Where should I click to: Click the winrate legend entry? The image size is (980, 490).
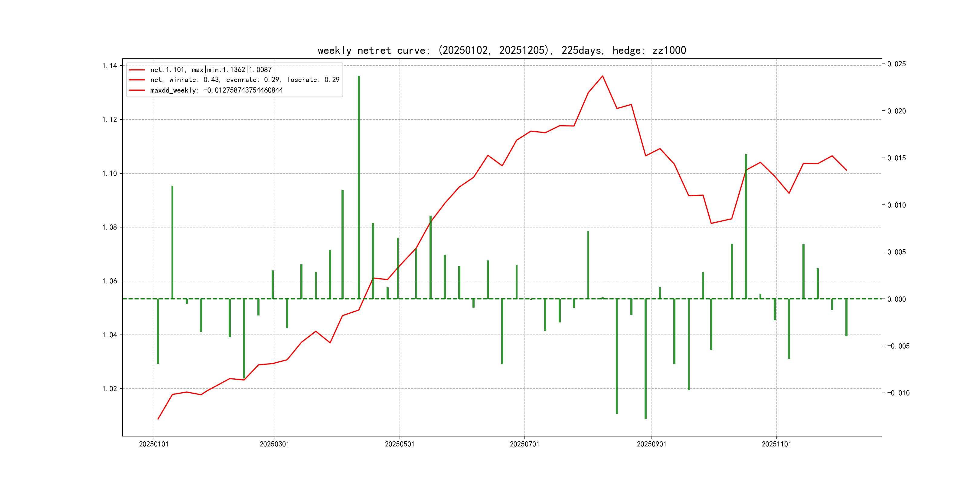point(245,80)
